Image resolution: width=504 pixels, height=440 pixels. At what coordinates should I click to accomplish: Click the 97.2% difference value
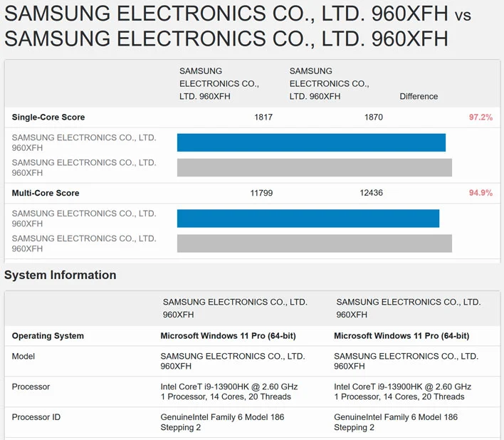[481, 117]
